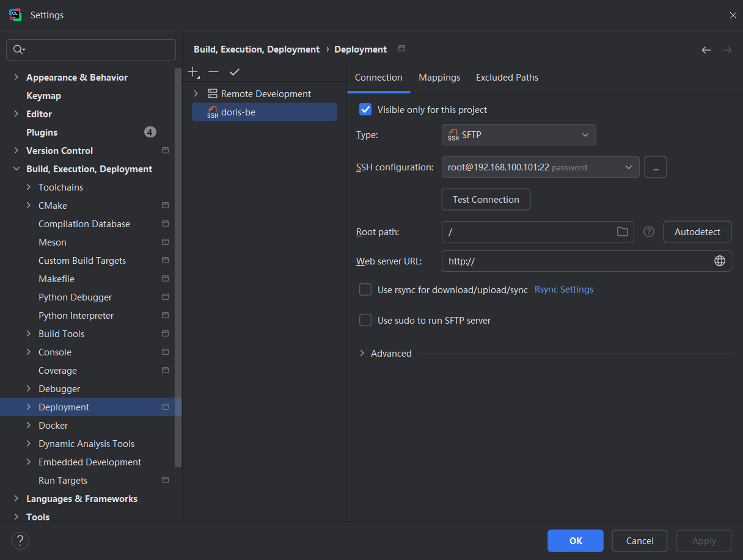Image resolution: width=743 pixels, height=560 pixels.
Task: Expand the Docker settings node
Action: 28,426
